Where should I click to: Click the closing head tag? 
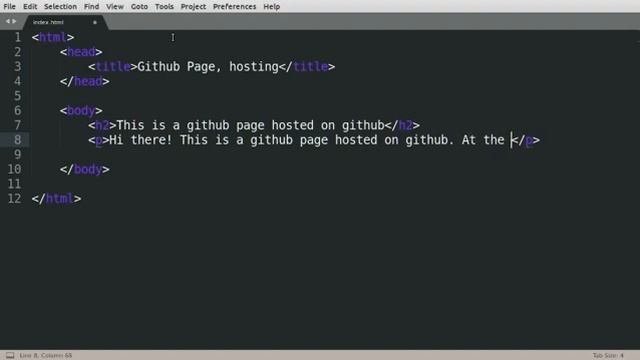click(x=84, y=81)
